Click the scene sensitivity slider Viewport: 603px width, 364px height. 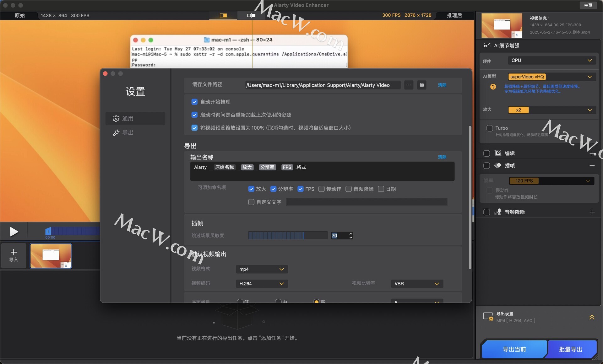click(288, 235)
